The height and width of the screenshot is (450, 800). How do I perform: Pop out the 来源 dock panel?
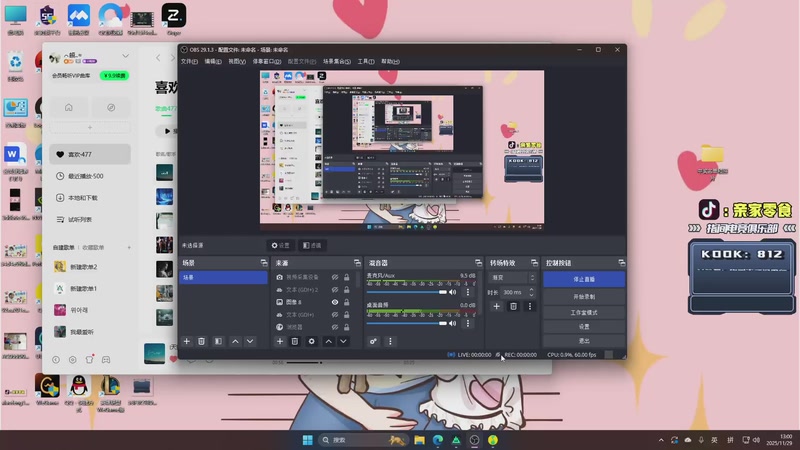(x=357, y=263)
